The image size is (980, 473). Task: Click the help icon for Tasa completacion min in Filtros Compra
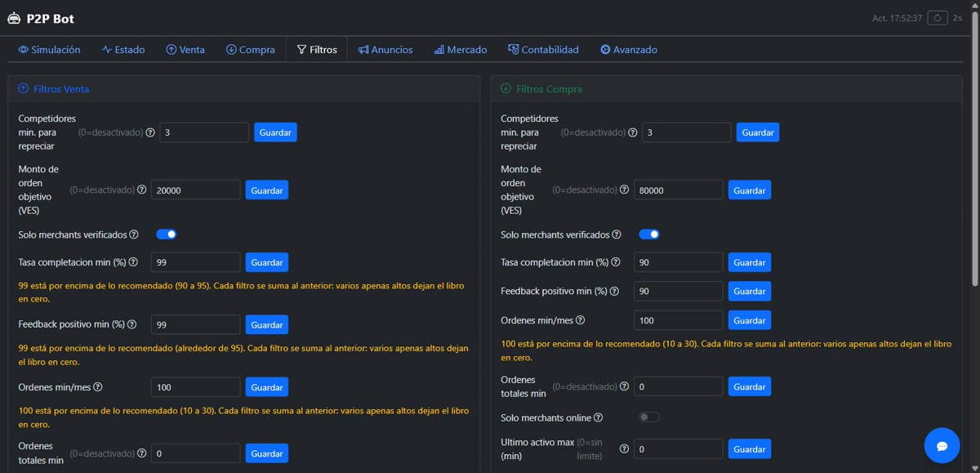click(x=616, y=262)
